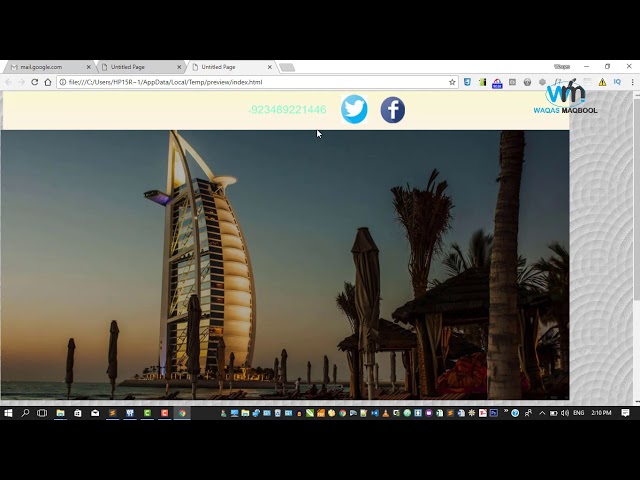Open the blue help question mark tray icon
This screenshot has height=480, width=640.
point(515,413)
